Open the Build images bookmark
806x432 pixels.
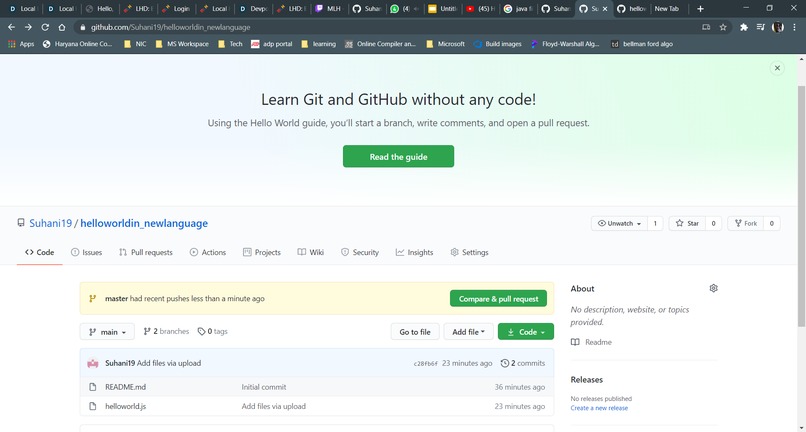[x=498, y=44]
